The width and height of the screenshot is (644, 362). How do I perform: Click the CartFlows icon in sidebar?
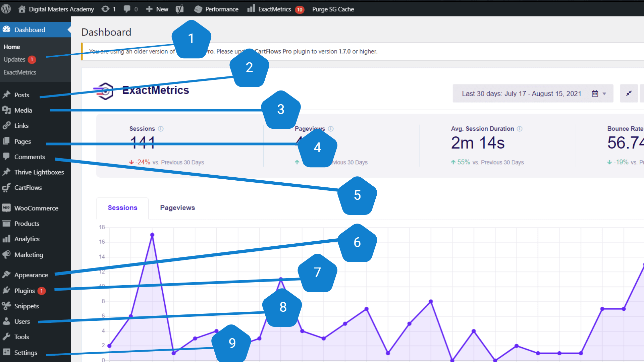pos(6,187)
